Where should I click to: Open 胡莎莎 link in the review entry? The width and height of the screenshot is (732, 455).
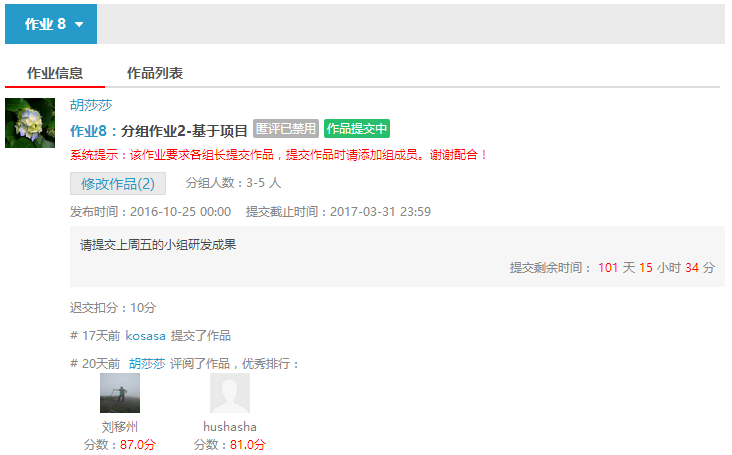(x=147, y=364)
